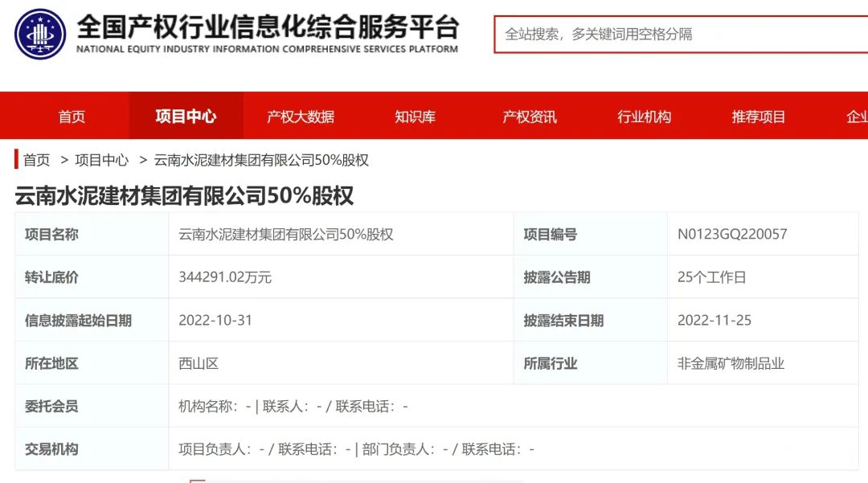
Task: Click the project number N0123GQ220057
Action: 732,235
